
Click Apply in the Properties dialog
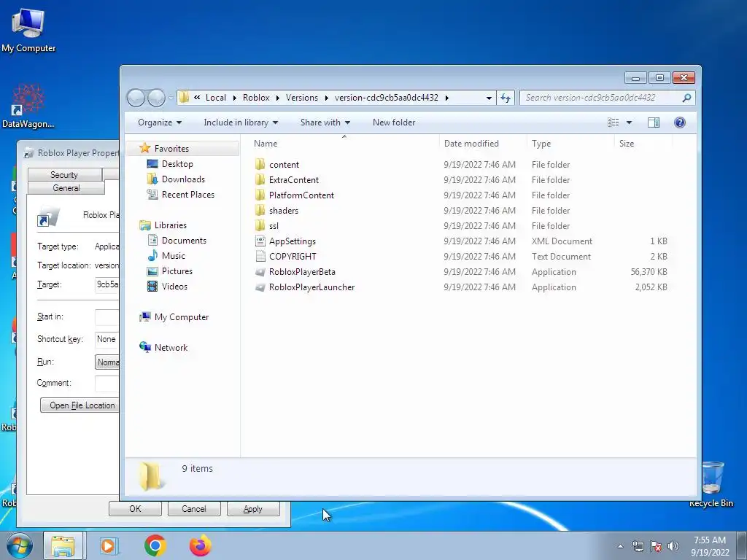253,508
